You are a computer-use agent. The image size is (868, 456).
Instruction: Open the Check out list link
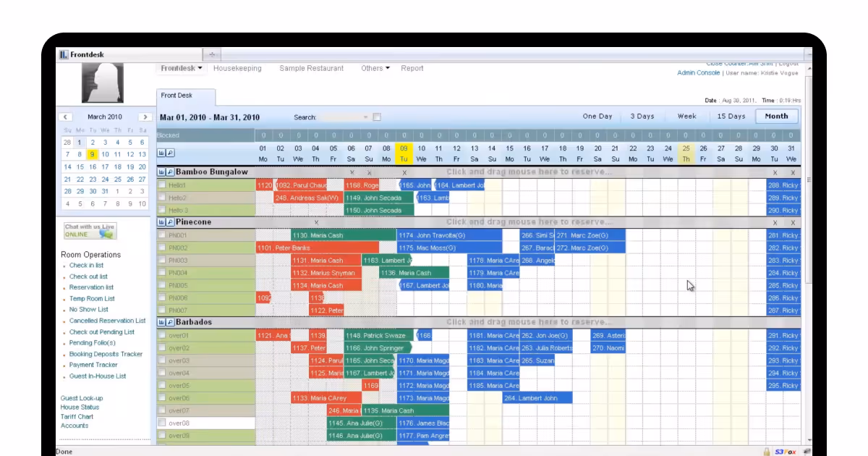(88, 276)
